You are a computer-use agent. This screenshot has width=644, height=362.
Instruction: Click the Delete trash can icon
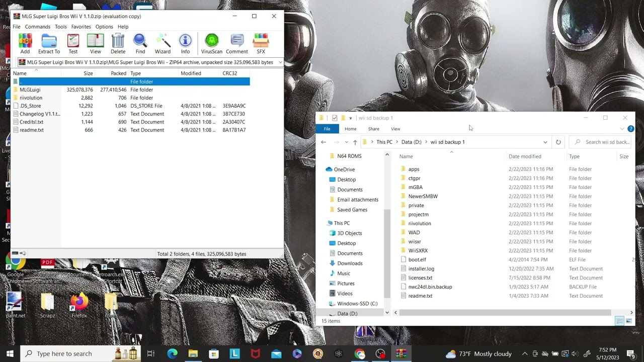pos(118,44)
